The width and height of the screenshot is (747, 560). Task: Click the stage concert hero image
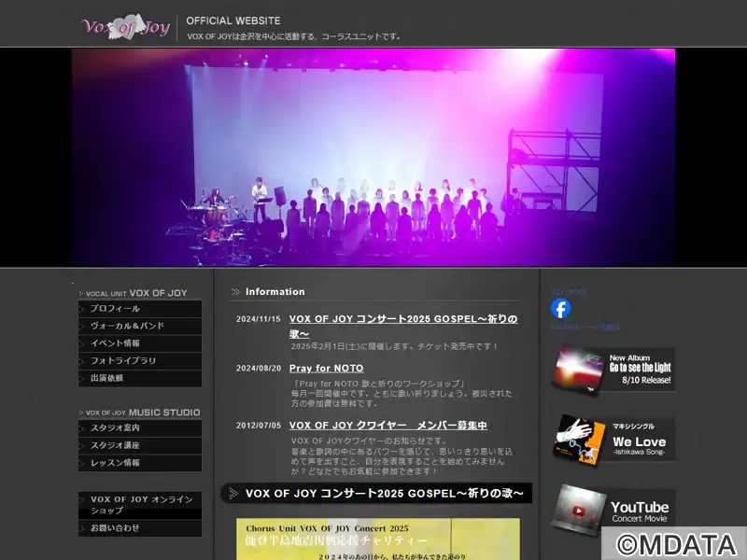373,157
